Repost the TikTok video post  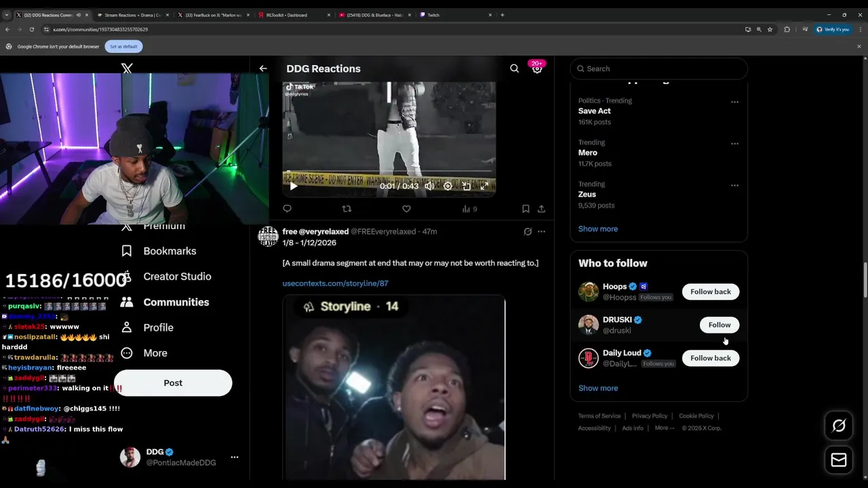(x=347, y=209)
